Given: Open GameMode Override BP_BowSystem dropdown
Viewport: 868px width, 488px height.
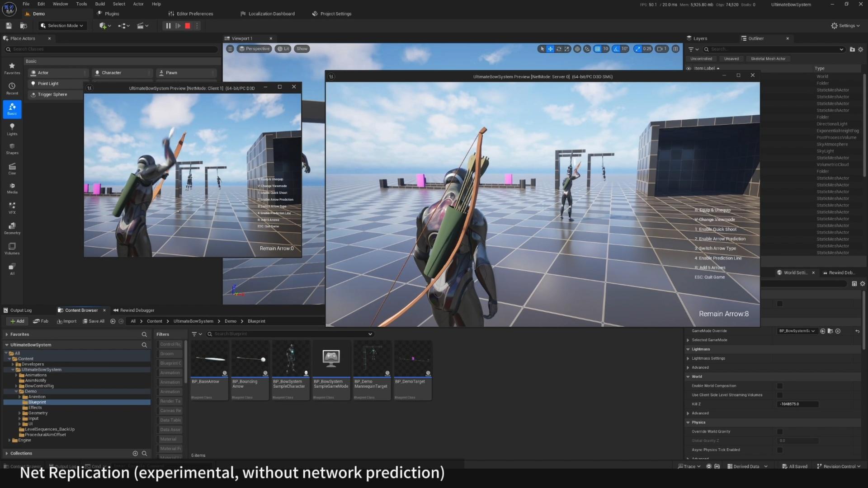Looking at the screenshot, I should click(797, 331).
